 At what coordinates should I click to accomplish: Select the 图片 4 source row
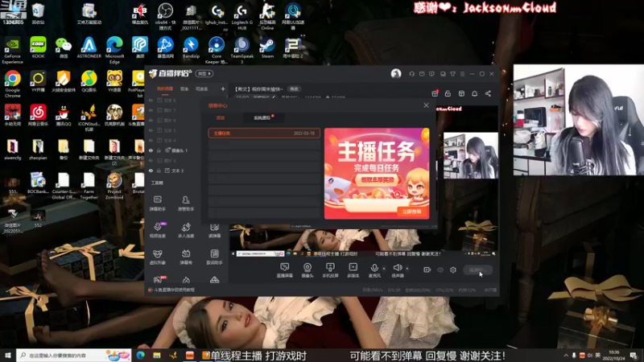coord(172,160)
